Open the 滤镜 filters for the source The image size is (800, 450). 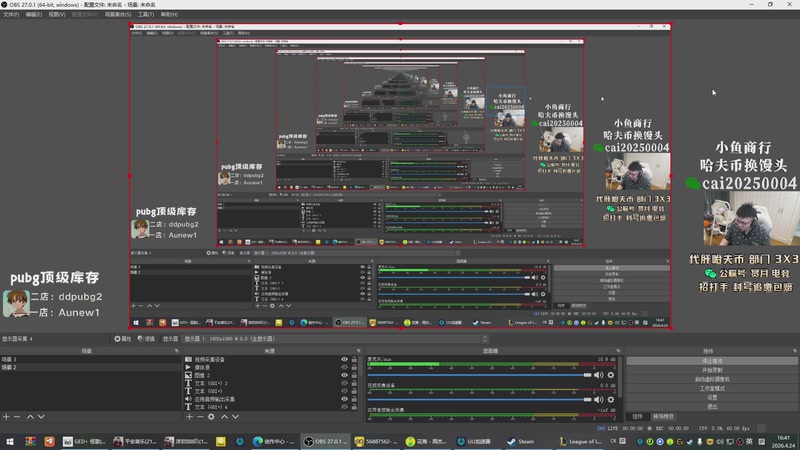146,339
